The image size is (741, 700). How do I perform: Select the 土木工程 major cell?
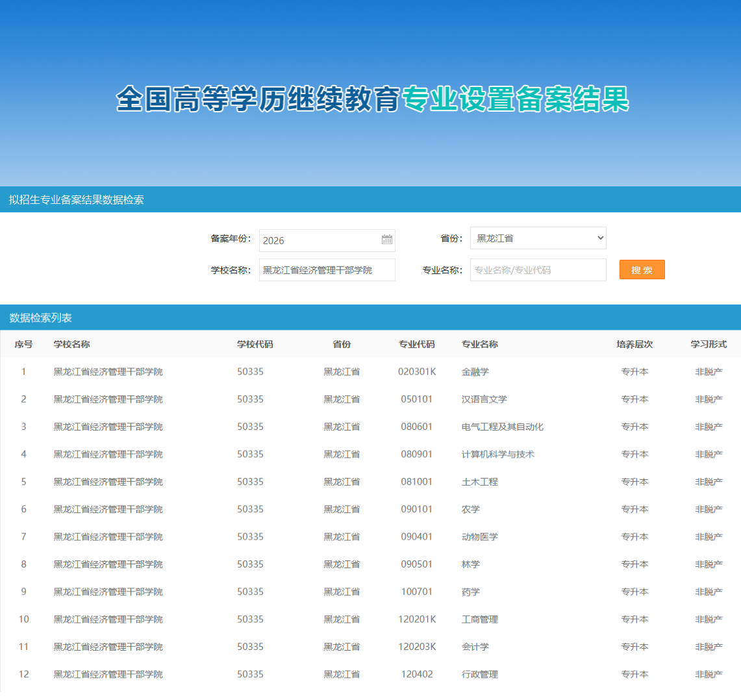click(x=480, y=482)
